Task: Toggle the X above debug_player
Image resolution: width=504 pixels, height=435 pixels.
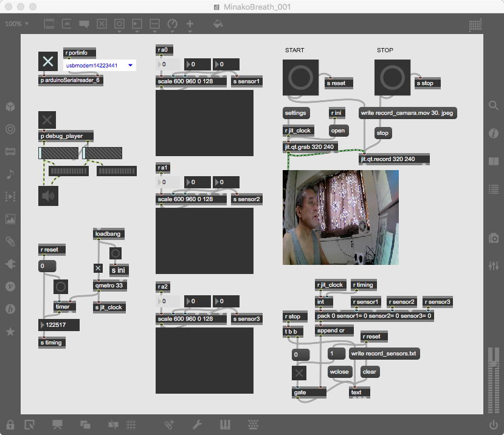Action: tap(47, 120)
